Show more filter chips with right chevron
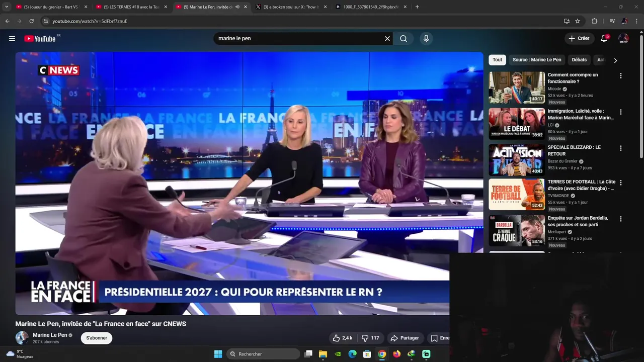This screenshot has height=362, width=644. point(615,60)
